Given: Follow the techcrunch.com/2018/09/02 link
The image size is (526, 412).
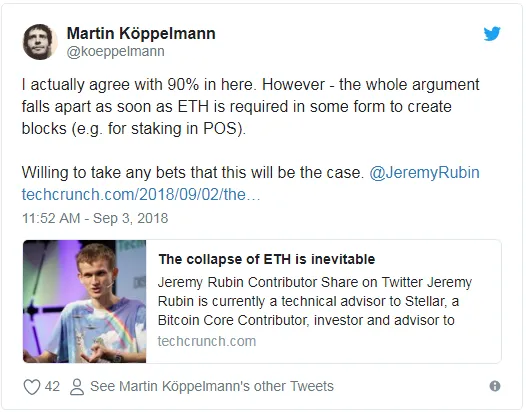Looking at the screenshot, I should point(141,195).
